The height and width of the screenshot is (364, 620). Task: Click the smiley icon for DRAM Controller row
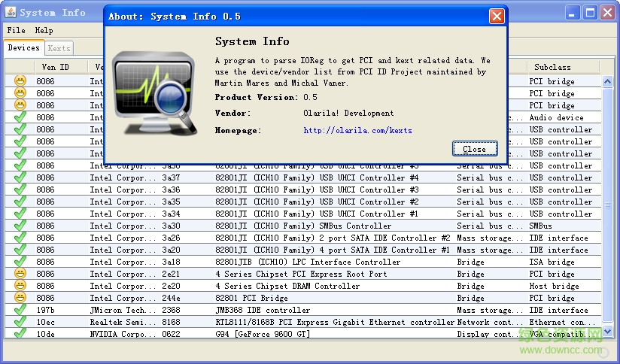click(x=20, y=285)
